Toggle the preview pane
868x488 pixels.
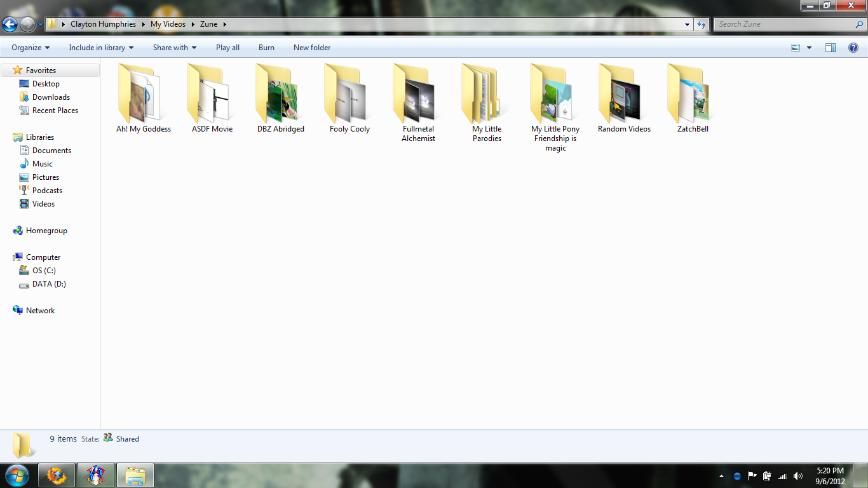point(831,48)
